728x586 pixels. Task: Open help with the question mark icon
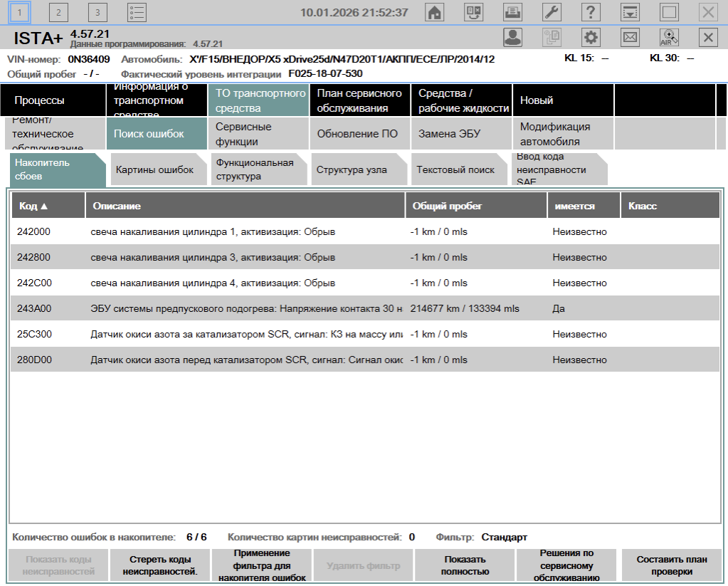[x=591, y=12]
